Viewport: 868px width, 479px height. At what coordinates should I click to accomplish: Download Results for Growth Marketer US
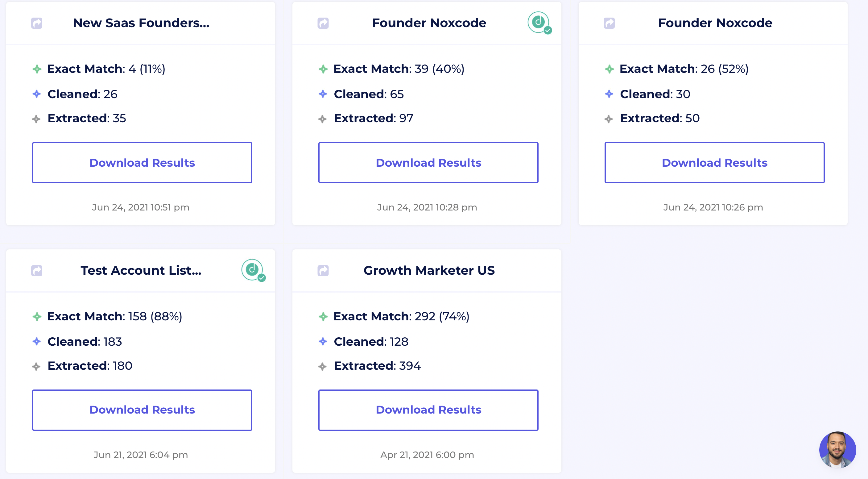point(428,410)
